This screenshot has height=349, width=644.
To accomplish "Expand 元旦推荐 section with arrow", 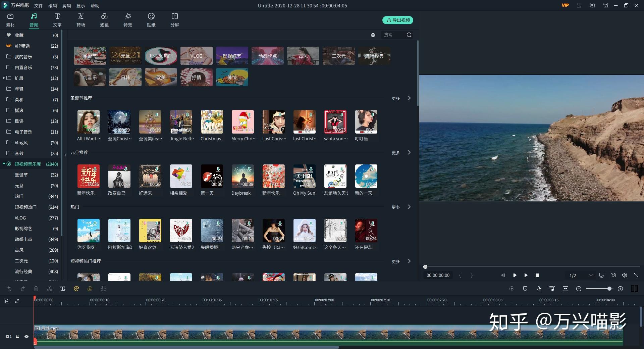I will (x=409, y=152).
